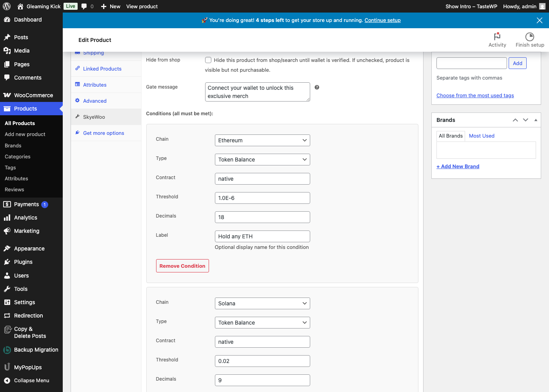Enable hiding product until wallet is verified
The image size is (549, 392).
coord(208,60)
